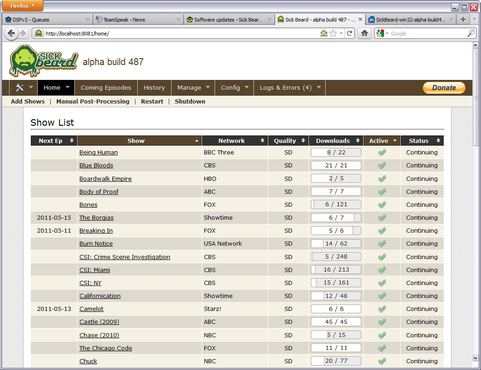Screen dimensions: 481x370
Task: Click the Donate button
Action: click(x=444, y=88)
